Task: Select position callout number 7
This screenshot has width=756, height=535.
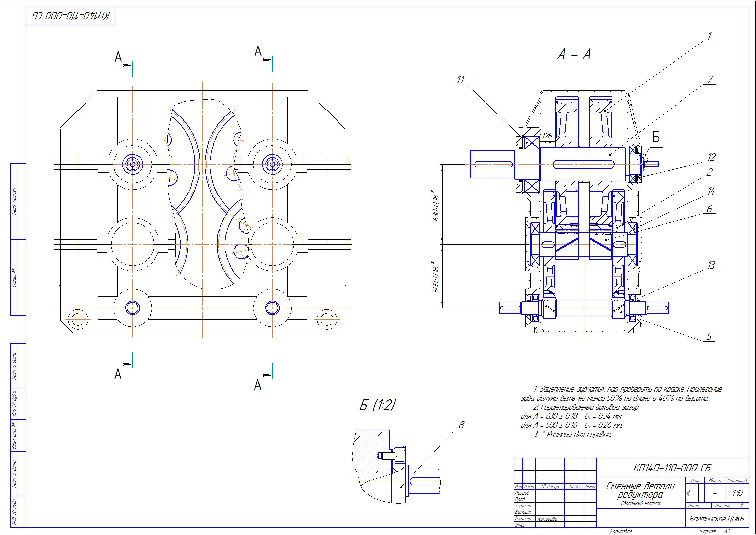Action: tap(710, 80)
